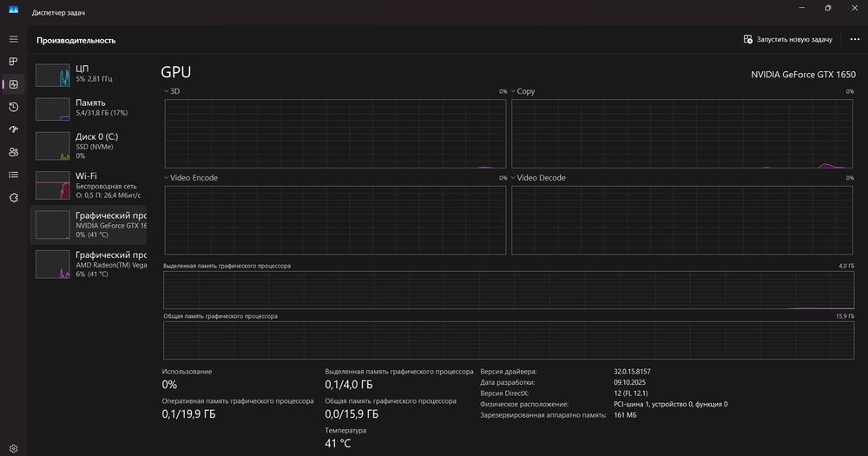Click the AMD Radeon mini graph thumbnail
This screenshot has width=868, height=456.
click(53, 264)
